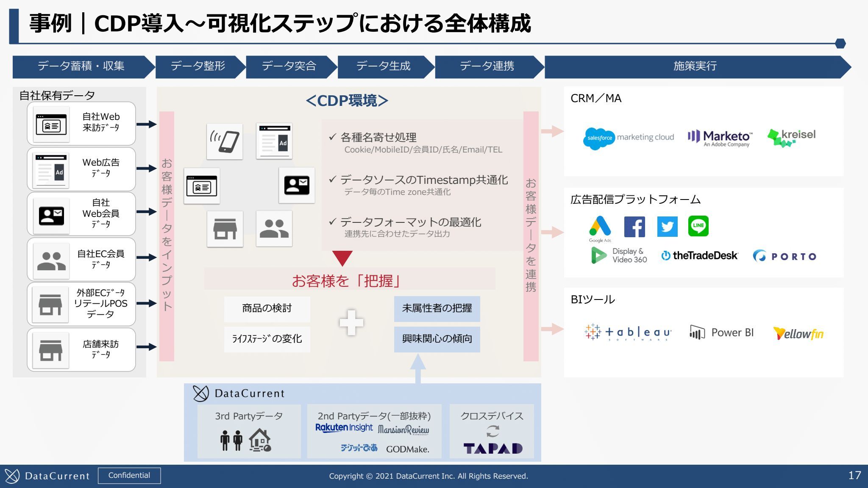Image resolution: width=868 pixels, height=488 pixels.
Task: Click the データソースのTimestamp共通化 item
Action: 418,185
